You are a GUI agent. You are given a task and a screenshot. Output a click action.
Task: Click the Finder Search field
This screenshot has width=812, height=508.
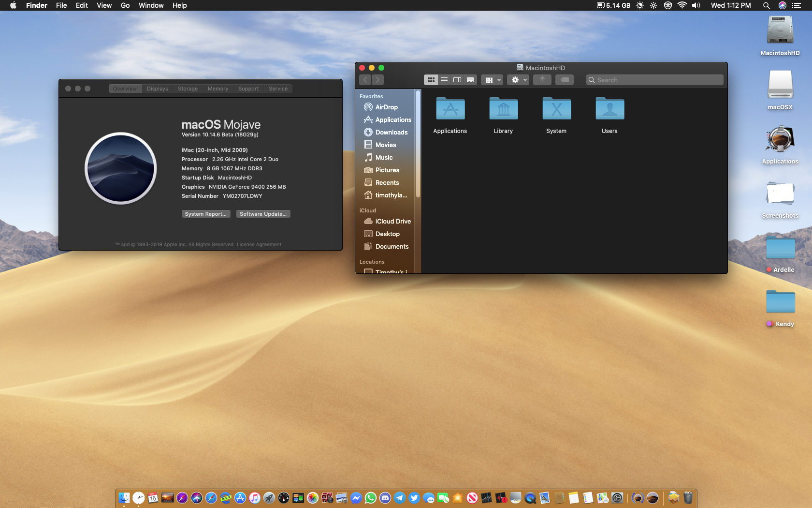655,80
